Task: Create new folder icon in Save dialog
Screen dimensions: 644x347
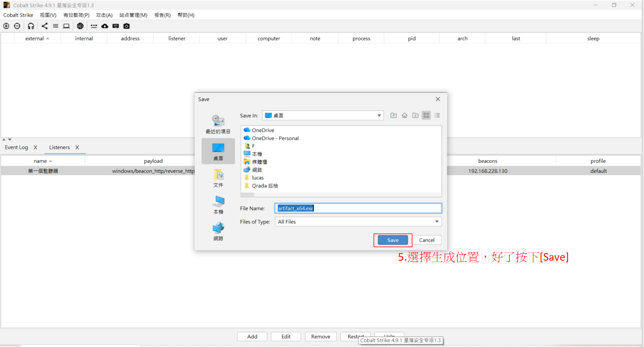Action: [415, 115]
